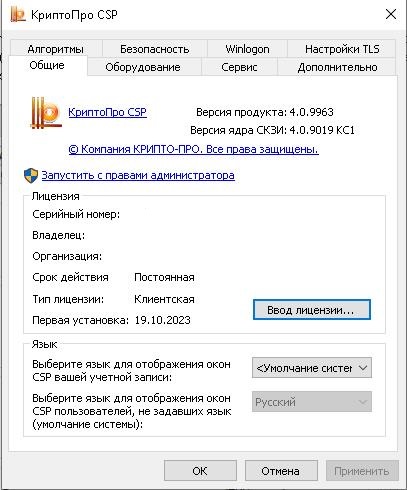Expand the account language dropdown showing <Умолчание системы>
Viewport: 407px width, 490px height.
coord(312,368)
